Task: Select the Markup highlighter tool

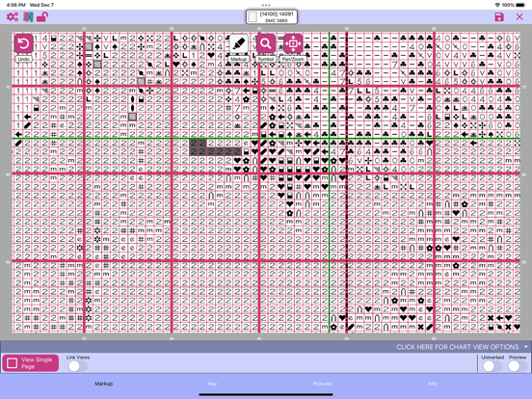Action: (x=239, y=43)
